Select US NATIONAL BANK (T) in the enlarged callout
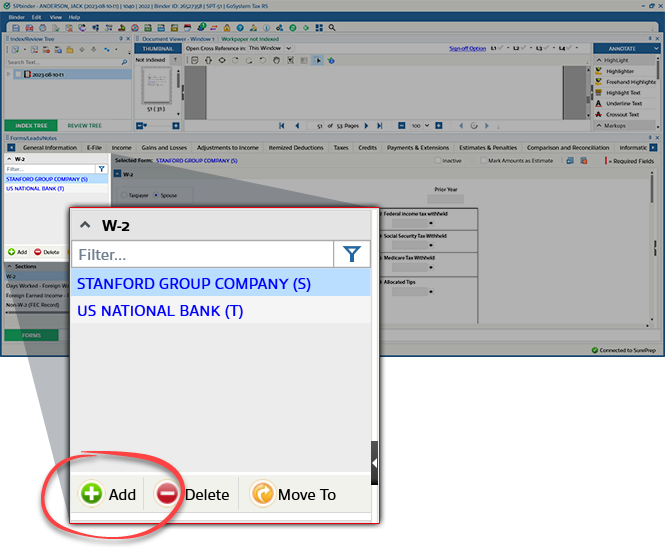 coord(221,310)
